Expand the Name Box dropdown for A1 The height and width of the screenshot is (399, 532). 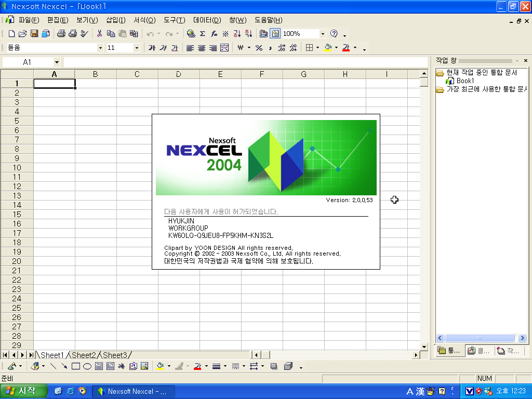(x=57, y=62)
